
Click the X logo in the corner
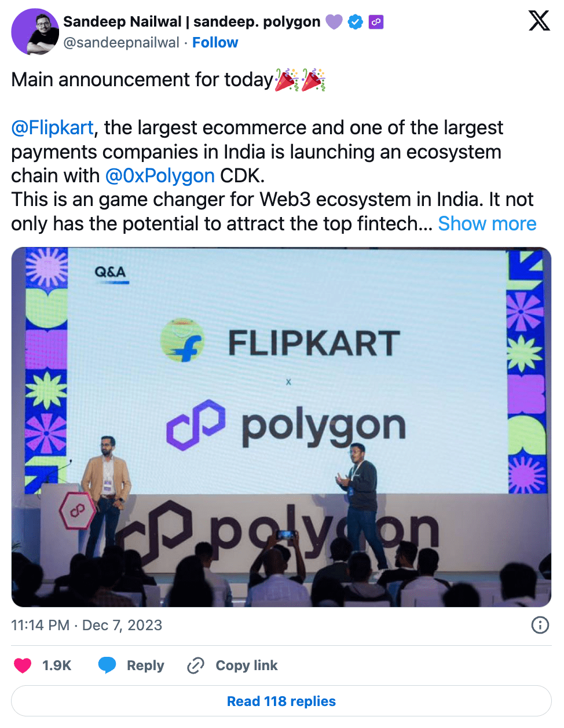539,21
